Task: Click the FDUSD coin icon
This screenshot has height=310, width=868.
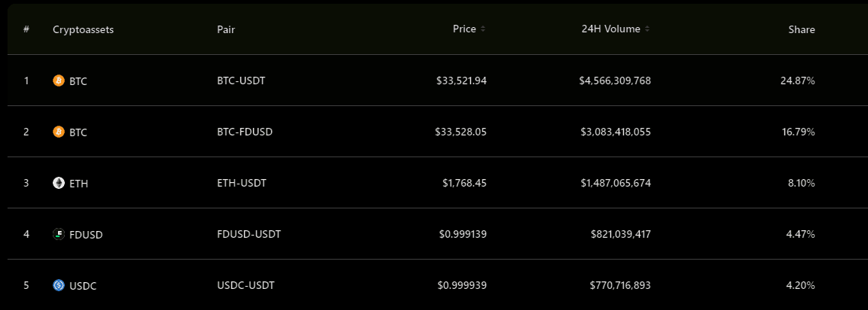Action: (x=59, y=234)
